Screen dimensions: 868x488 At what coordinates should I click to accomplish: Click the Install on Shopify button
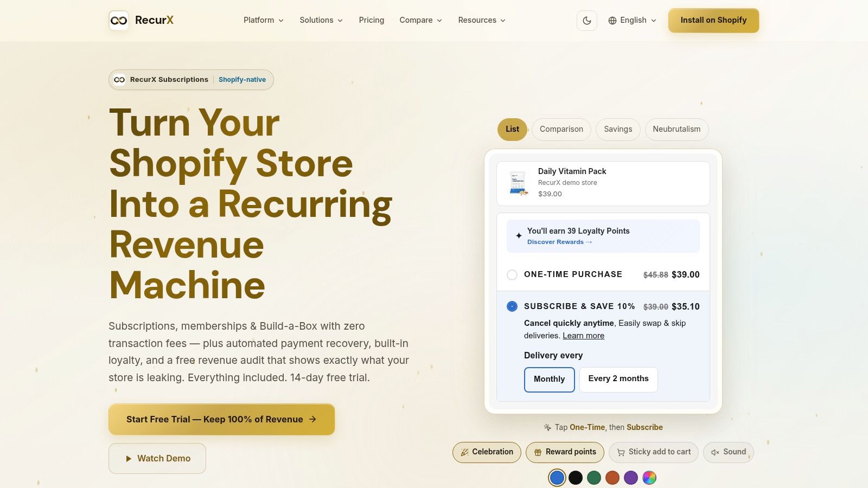click(713, 21)
